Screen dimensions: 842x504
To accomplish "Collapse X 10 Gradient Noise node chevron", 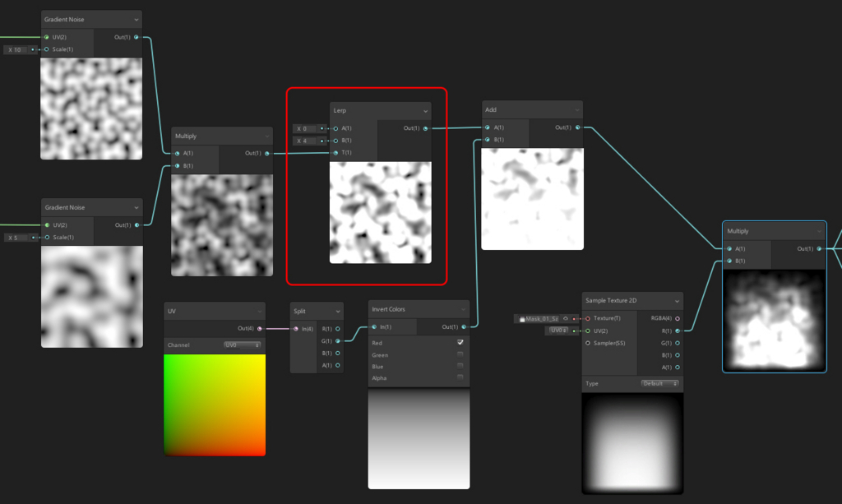I will 136,20.
